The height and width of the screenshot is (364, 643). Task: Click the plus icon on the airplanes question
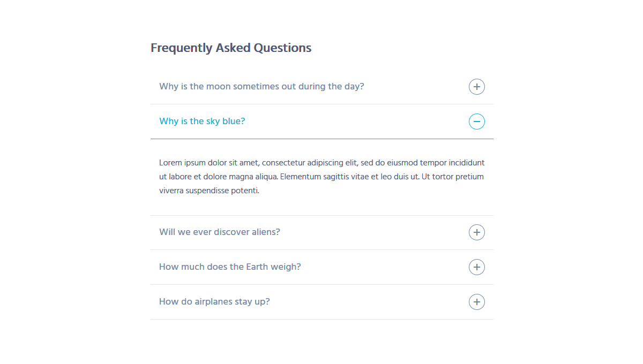[476, 301]
